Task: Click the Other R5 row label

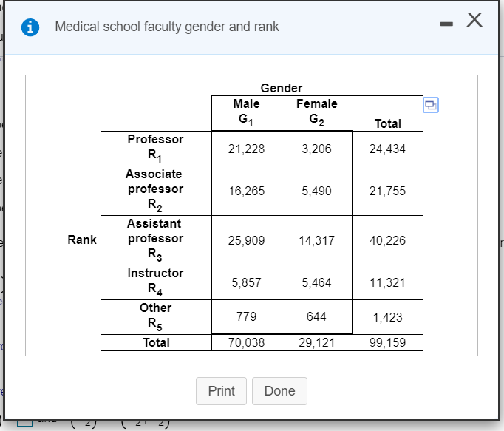Action: point(156,317)
